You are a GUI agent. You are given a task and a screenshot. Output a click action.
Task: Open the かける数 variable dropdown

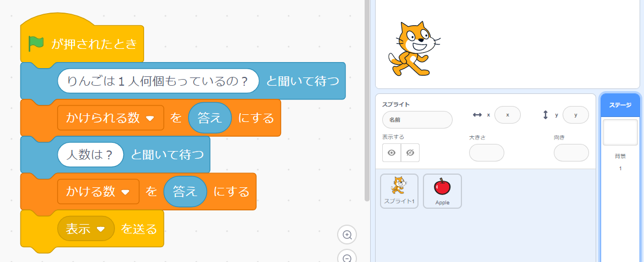point(125,192)
